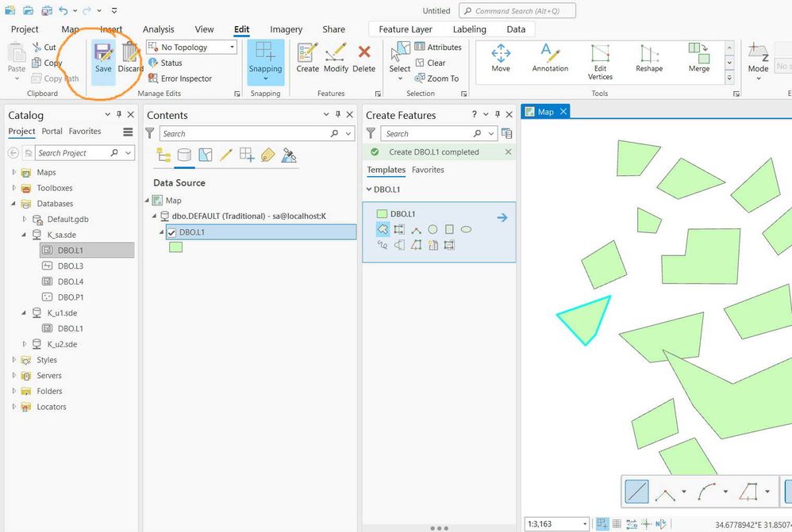The width and height of the screenshot is (792, 532).
Task: Select the Polygon construction tool
Action: coord(383,230)
